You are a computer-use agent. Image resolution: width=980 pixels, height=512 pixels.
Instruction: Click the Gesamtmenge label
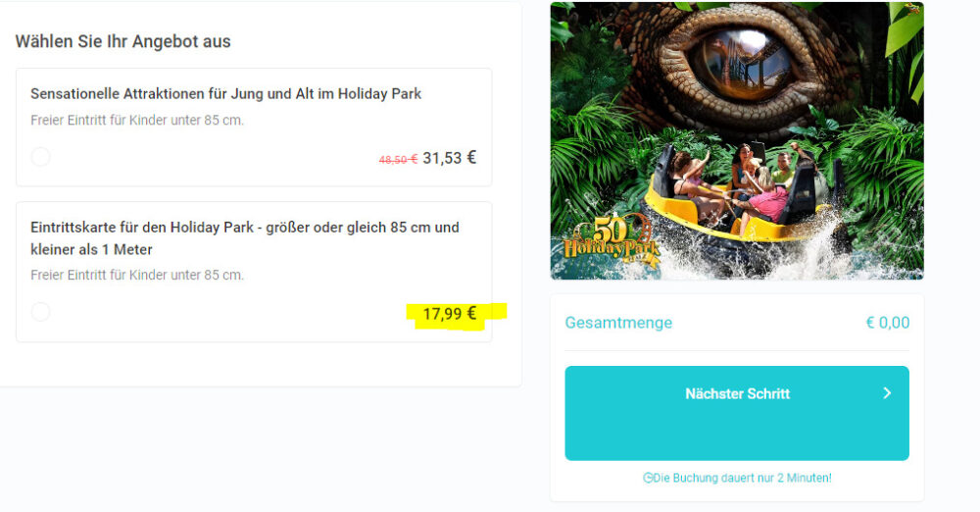coord(618,323)
